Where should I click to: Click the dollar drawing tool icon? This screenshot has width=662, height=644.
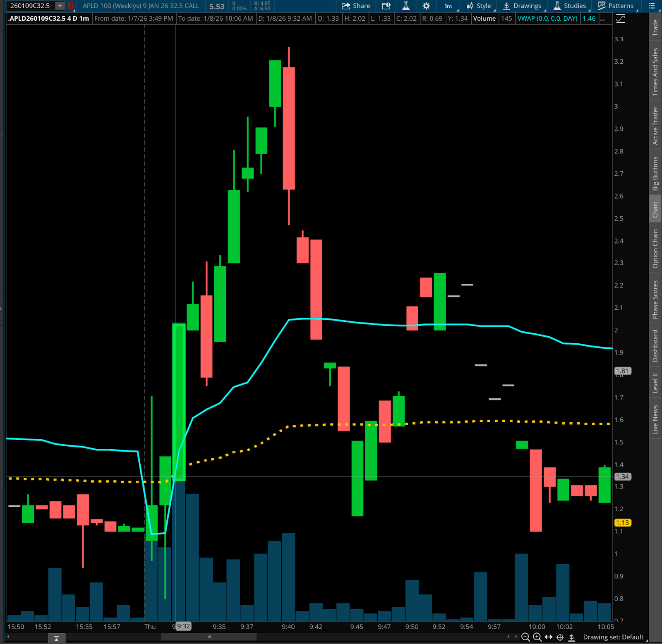(x=572, y=637)
